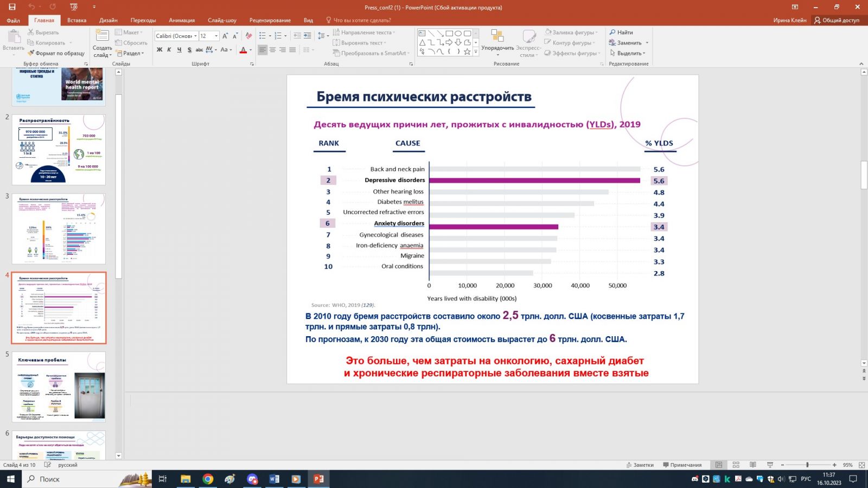Viewport: 868px width, 488px height.
Task: Open bulleted list icon in the paragraph group
Action: click(x=263, y=36)
